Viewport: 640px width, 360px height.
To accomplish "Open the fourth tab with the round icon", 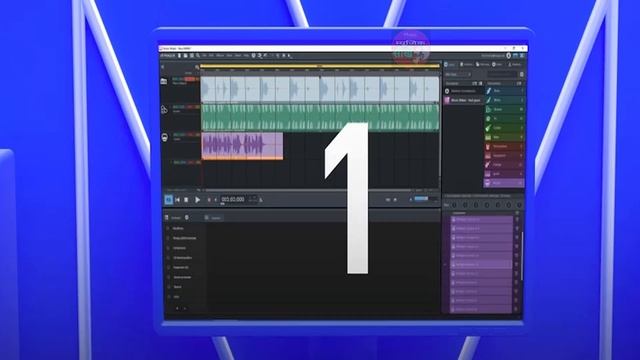I will click(x=498, y=64).
